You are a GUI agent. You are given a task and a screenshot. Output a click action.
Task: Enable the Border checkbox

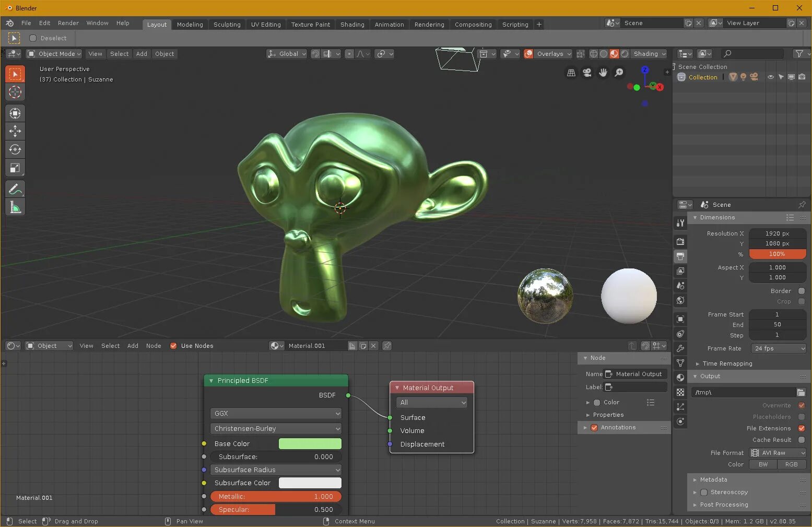pos(802,291)
